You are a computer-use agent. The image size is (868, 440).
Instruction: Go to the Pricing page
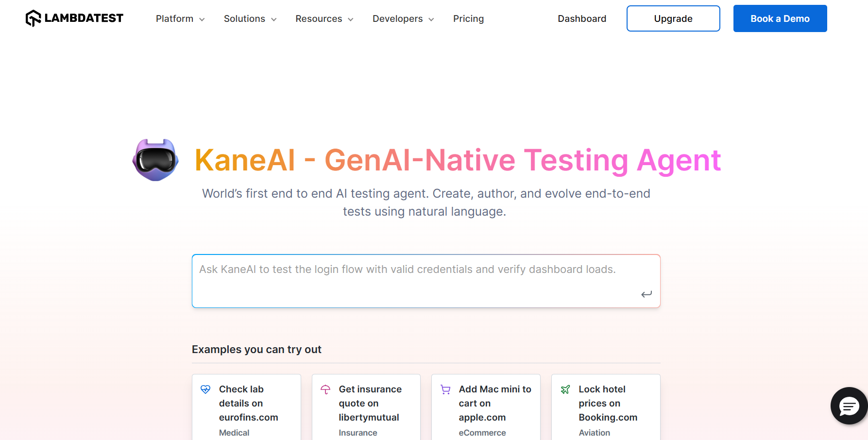pos(468,19)
